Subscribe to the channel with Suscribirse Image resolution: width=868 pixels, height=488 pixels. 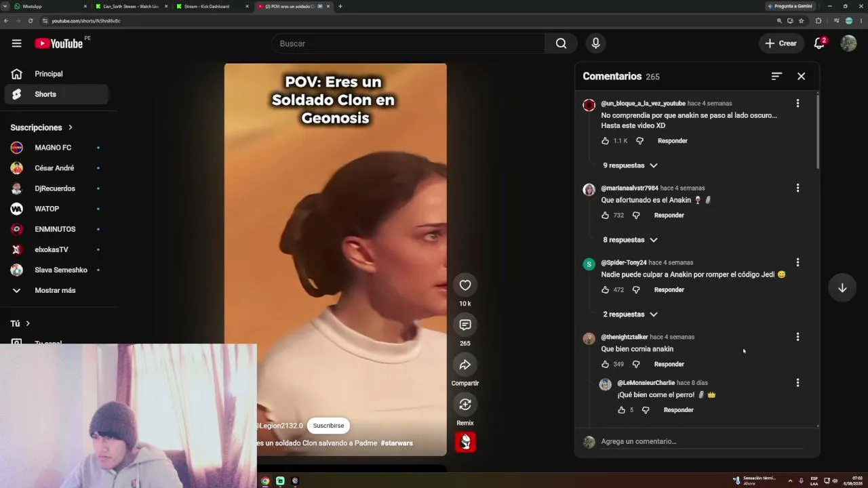328,426
